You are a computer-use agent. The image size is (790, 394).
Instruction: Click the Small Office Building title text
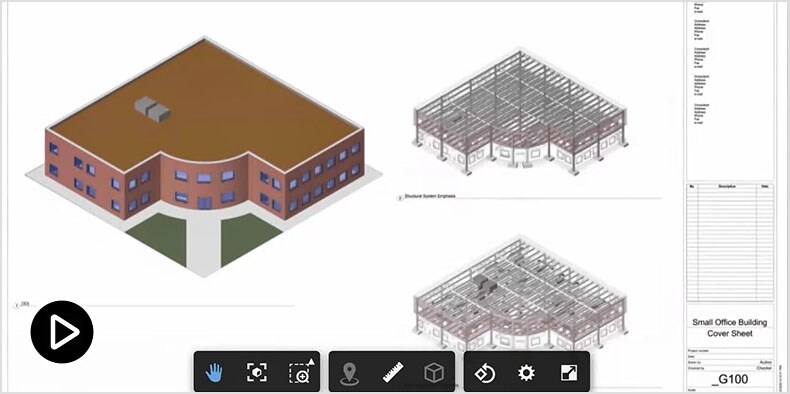[730, 322]
